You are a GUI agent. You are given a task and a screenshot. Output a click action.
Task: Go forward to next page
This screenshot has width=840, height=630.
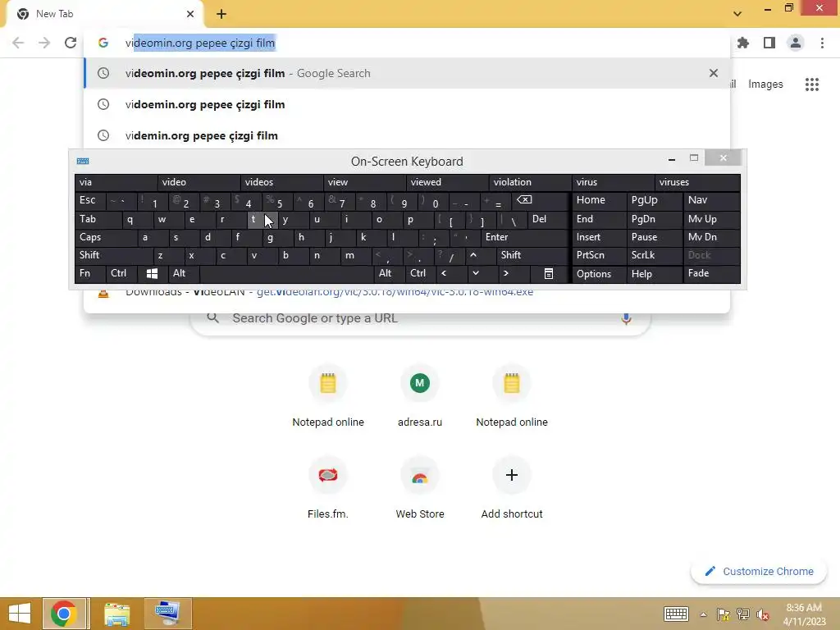tap(44, 43)
